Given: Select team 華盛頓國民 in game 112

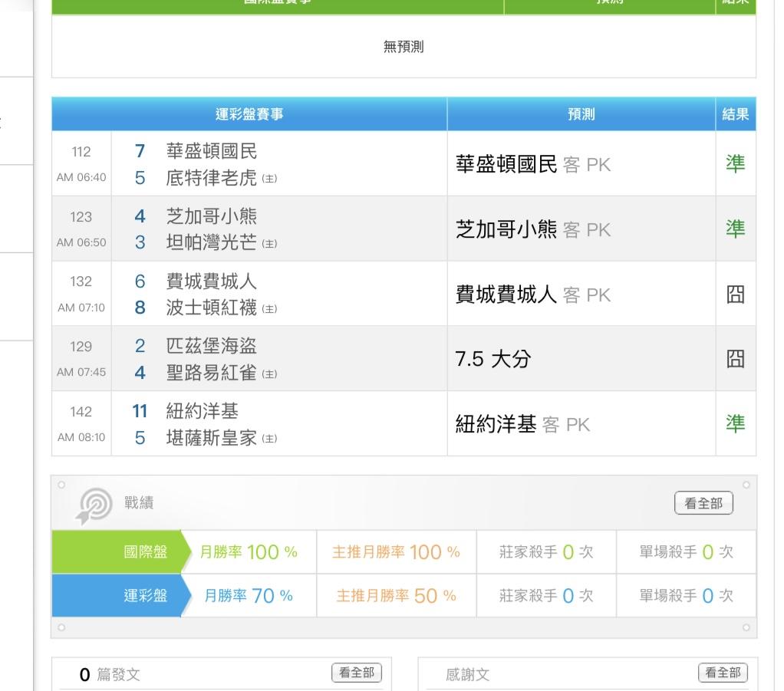Looking at the screenshot, I should [212, 151].
